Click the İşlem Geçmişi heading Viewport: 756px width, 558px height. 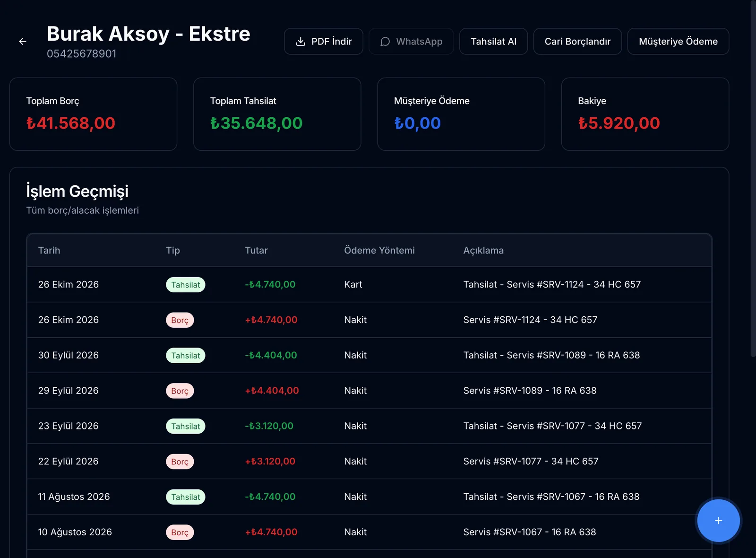pyautogui.click(x=77, y=191)
